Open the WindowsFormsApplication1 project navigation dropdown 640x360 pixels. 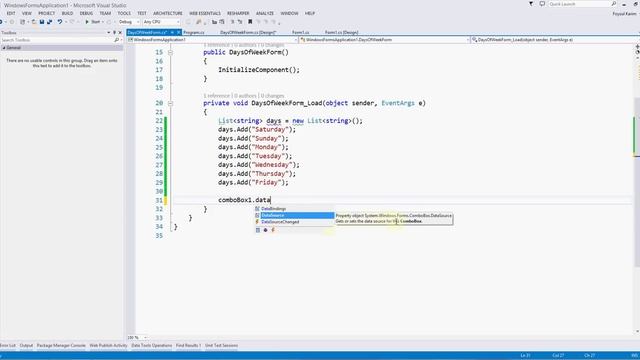[296, 40]
